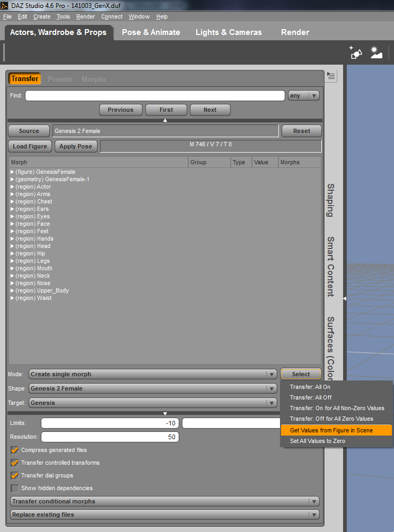Disable Transfer dial groups option
Screen dimensions: 394x532
pyautogui.click(x=15, y=476)
